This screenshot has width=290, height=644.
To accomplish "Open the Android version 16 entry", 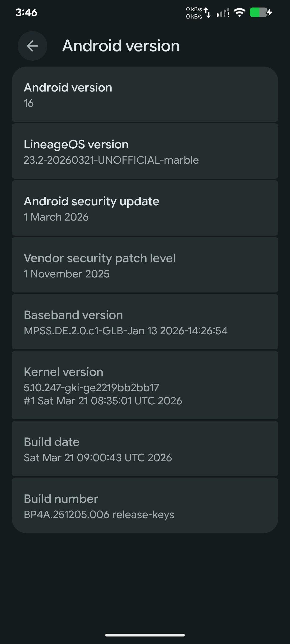I will [x=145, y=94].
